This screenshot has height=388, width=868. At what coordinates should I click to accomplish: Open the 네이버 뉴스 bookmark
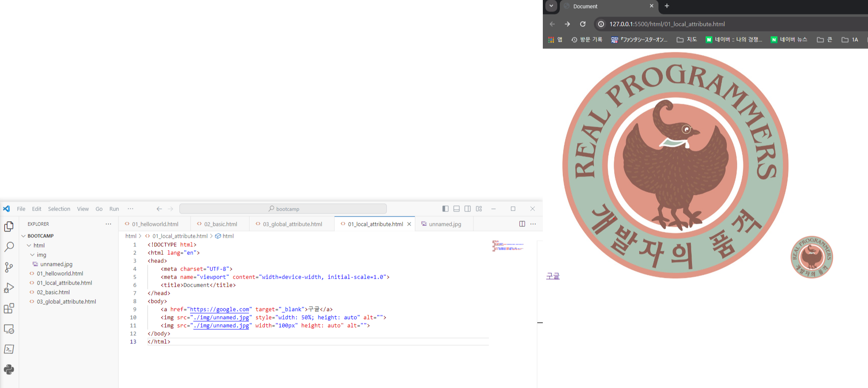click(x=789, y=40)
